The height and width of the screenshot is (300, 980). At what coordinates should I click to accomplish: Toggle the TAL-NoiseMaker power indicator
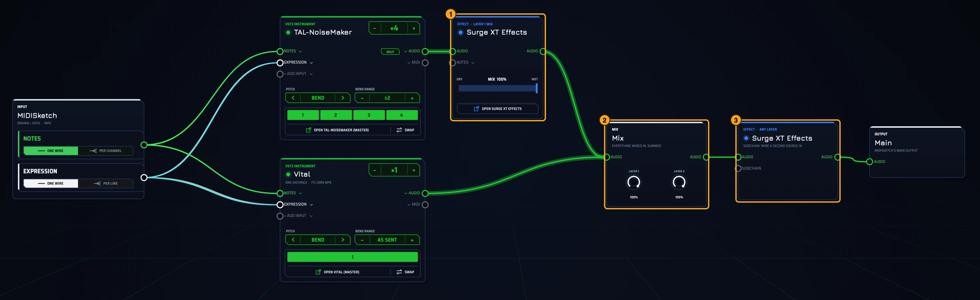288,32
